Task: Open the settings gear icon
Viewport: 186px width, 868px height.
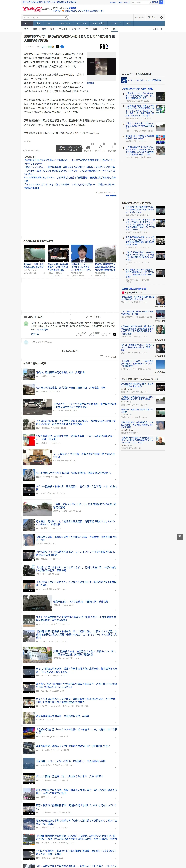Action: 161,18
